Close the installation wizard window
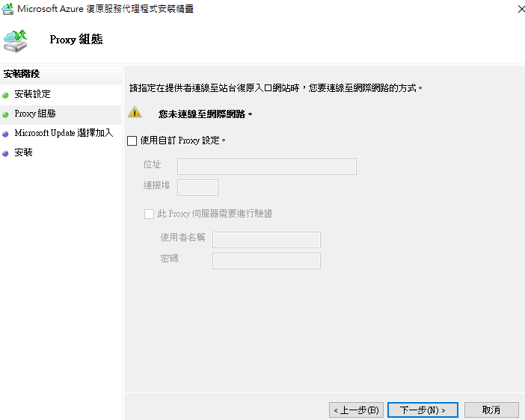 (521, 10)
